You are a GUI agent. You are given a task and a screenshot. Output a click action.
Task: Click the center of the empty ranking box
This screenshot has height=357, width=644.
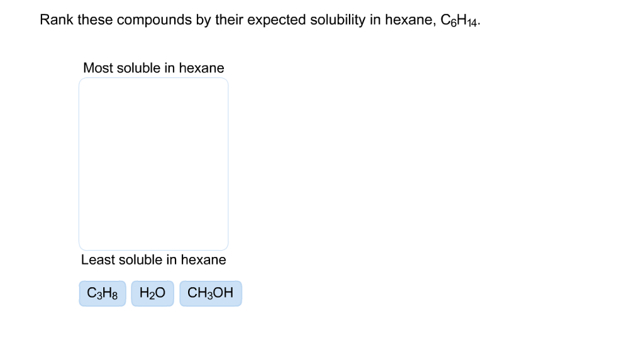tap(153, 164)
